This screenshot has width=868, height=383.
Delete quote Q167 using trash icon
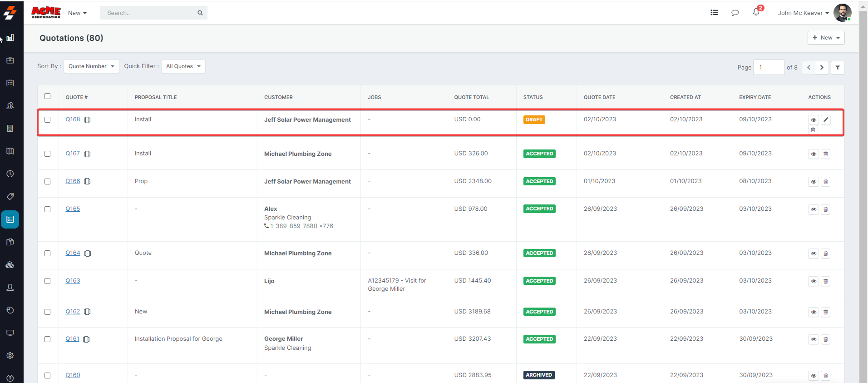825,154
